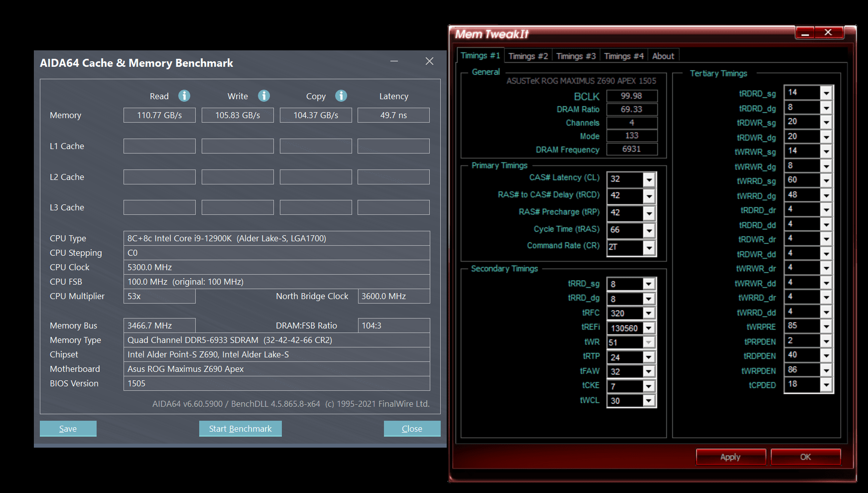This screenshot has width=868, height=493.
Task: Click the Memory Latency value 49.7 ns
Action: (x=393, y=115)
